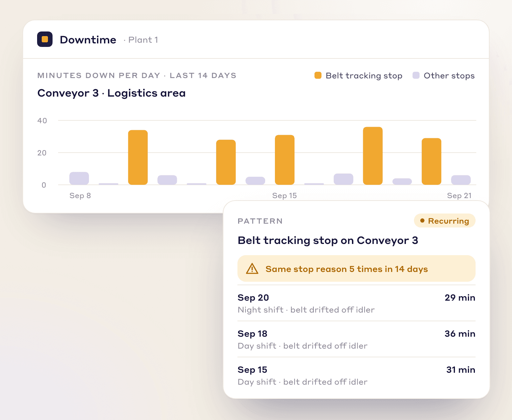This screenshot has height=420, width=512.
Task: Click the Belt tracking stop legend swatch
Action: click(318, 75)
